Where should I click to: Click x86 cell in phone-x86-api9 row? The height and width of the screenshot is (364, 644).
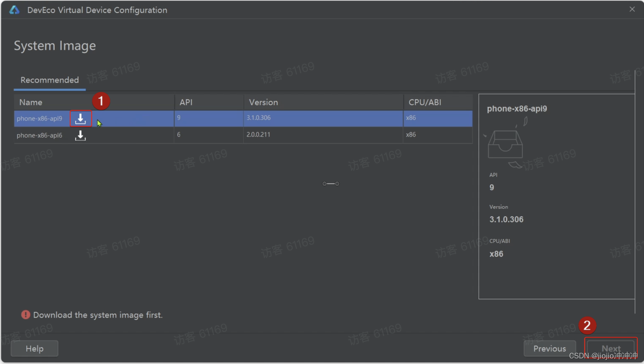tap(411, 118)
